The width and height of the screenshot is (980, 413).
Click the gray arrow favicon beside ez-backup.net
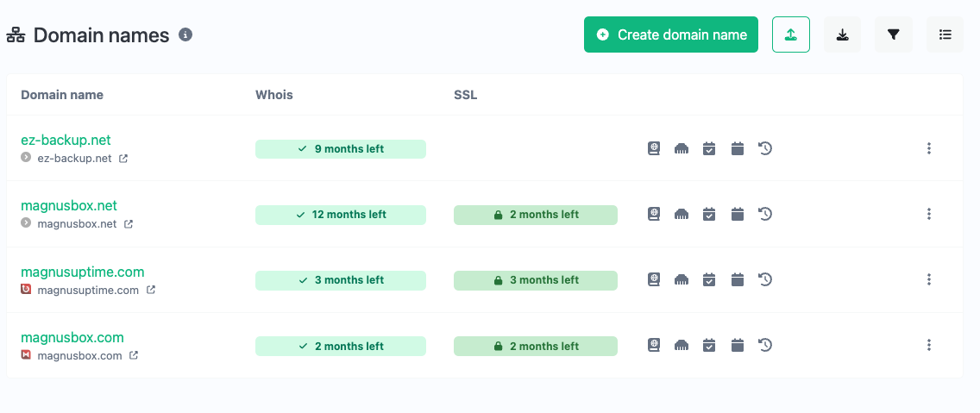[x=26, y=158]
